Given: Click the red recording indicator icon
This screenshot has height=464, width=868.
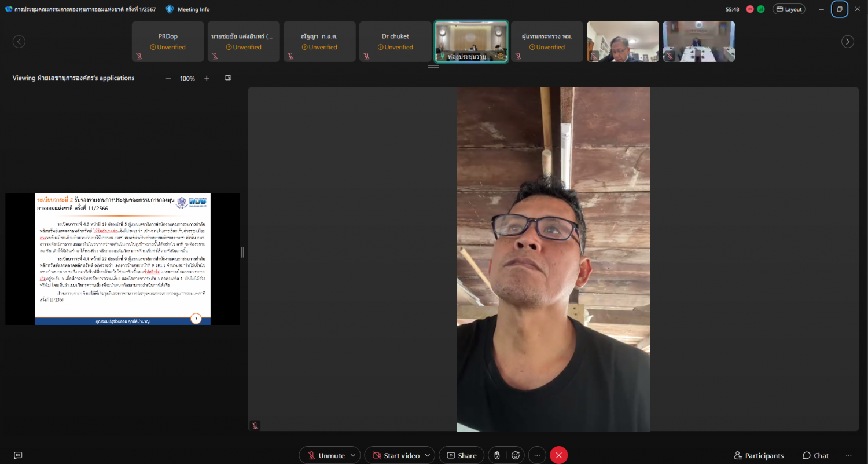Looking at the screenshot, I should 750,9.
